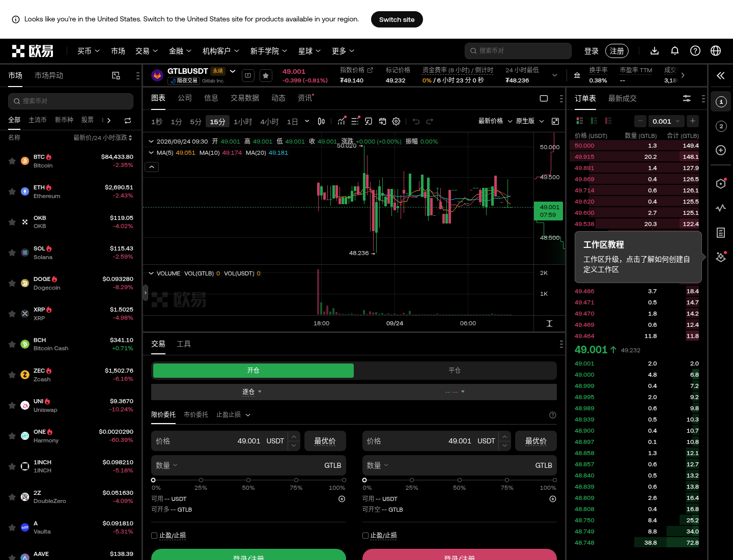Select 开仓 open position toggle

point(253,371)
